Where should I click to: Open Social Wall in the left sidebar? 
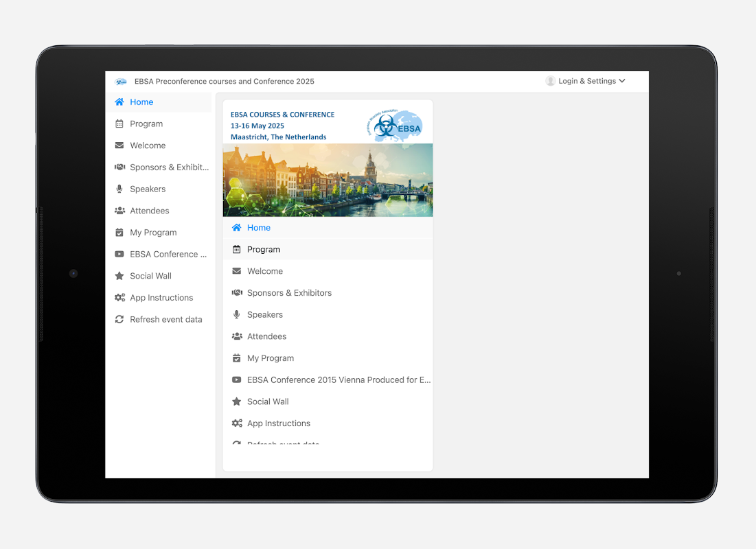tap(159, 276)
